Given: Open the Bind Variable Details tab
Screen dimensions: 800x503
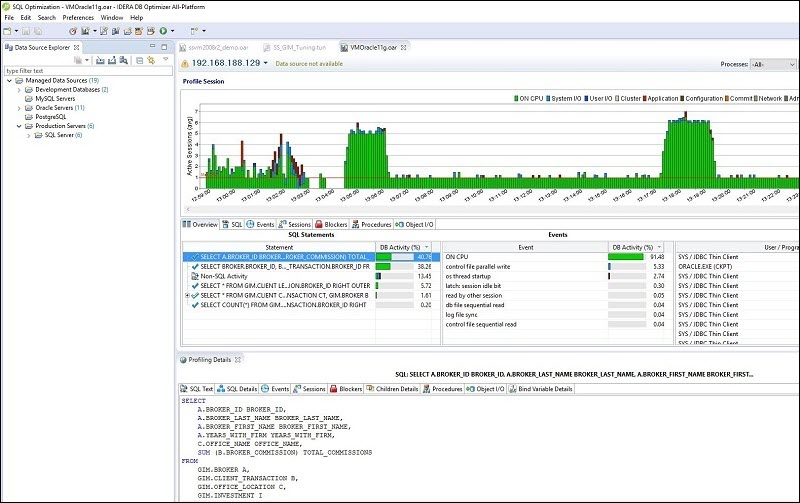Looking at the screenshot, I should pyautogui.click(x=540, y=389).
